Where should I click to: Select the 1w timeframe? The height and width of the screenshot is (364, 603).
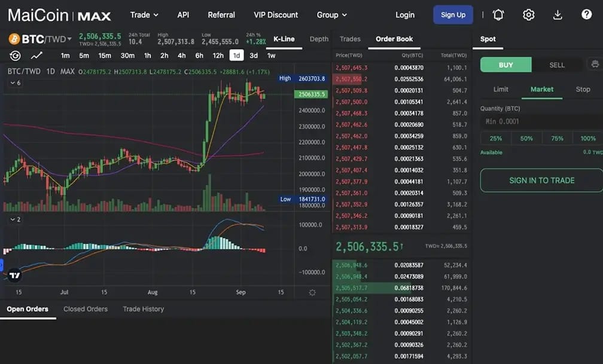[271, 56]
